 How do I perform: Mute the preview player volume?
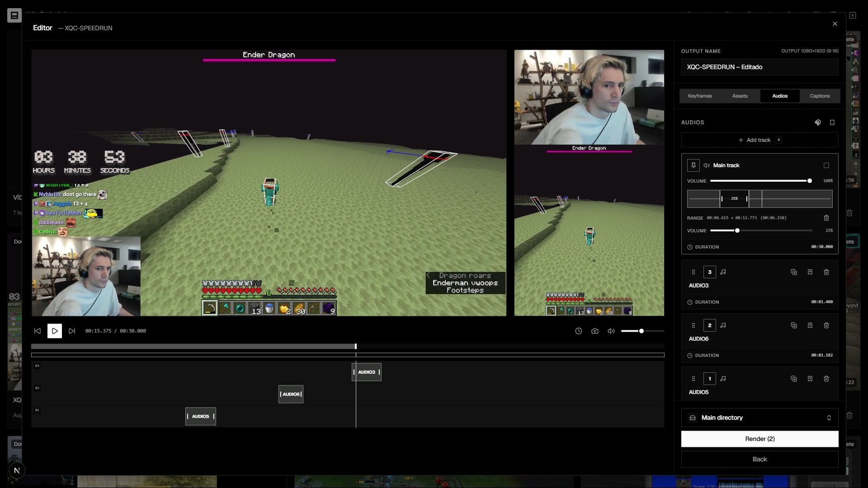click(x=611, y=331)
